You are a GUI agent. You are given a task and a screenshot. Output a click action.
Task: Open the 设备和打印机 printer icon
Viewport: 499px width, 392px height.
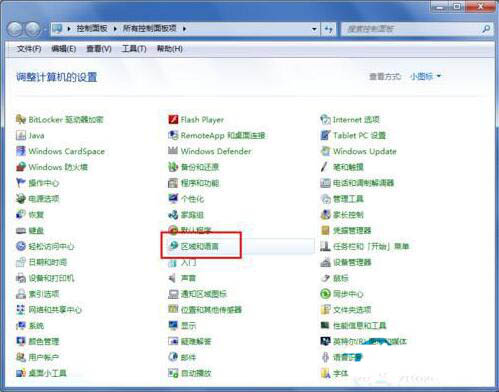click(21, 278)
